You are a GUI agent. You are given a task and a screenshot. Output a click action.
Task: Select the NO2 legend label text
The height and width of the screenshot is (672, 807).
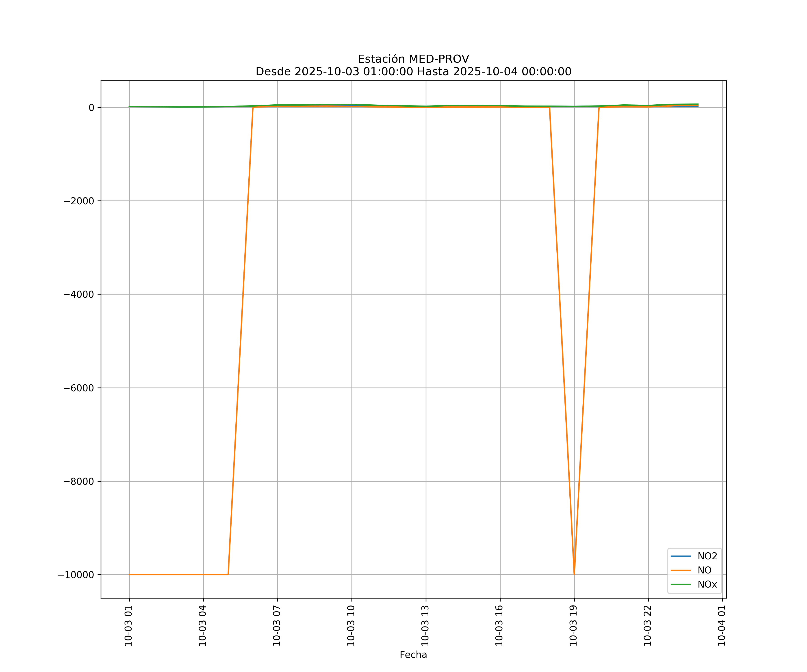tap(707, 556)
